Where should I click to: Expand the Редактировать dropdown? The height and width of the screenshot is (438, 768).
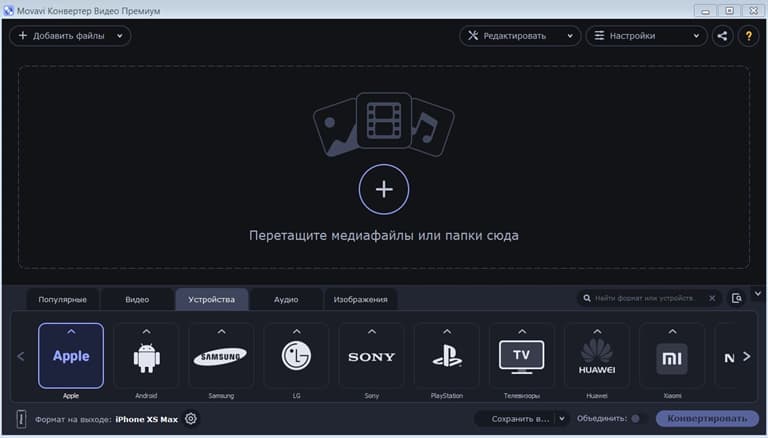570,36
